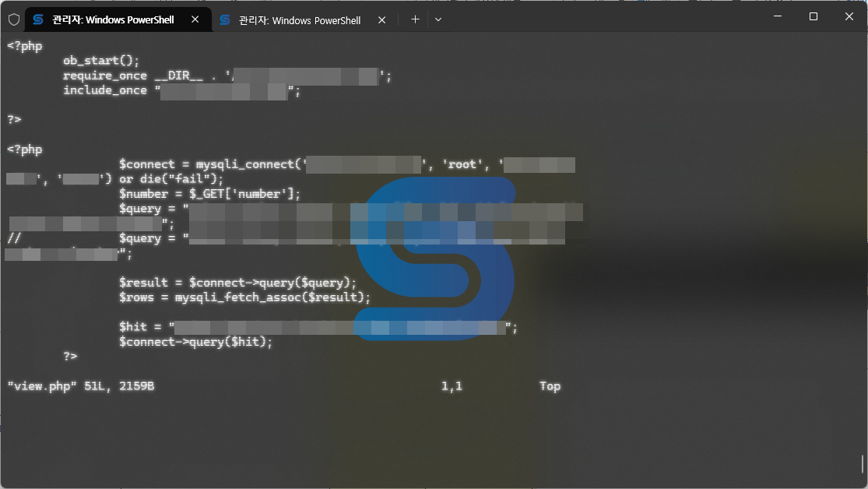Click the admin shield icon in the title bar
The height and width of the screenshot is (489, 868).
click(x=14, y=20)
